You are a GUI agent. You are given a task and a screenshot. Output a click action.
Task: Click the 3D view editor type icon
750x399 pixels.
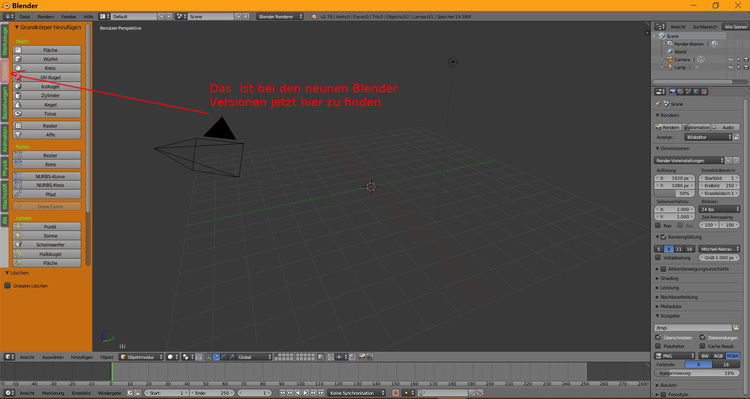pyautogui.click(x=9, y=357)
